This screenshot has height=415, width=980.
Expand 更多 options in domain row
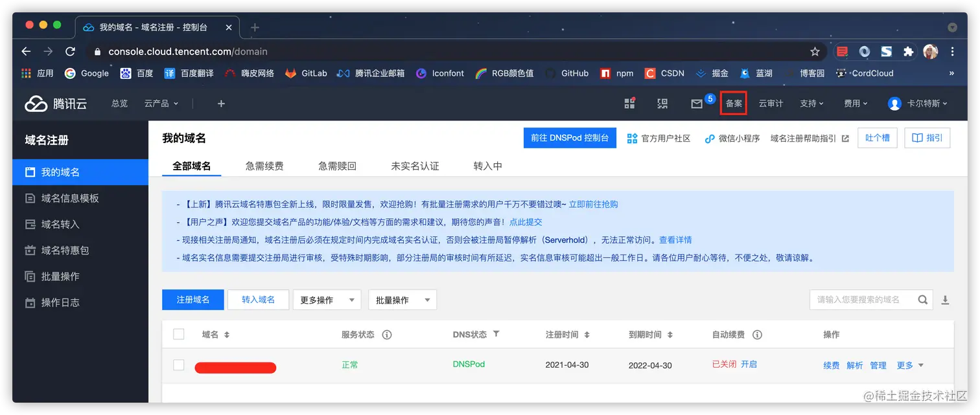point(910,366)
